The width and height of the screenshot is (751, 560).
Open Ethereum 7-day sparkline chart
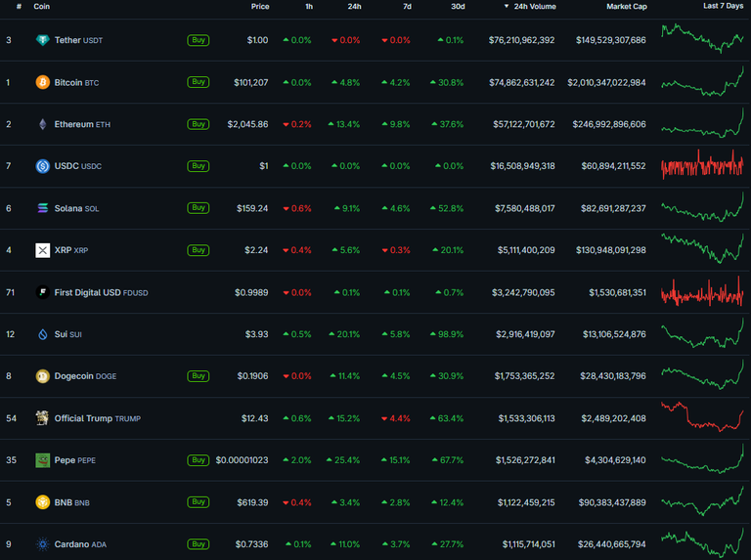(702, 122)
